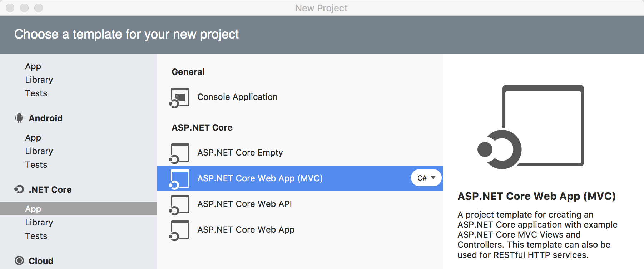Viewport: 644px width, 269px height.
Task: Click the ASP.NET Core Web App icon
Action: click(179, 230)
